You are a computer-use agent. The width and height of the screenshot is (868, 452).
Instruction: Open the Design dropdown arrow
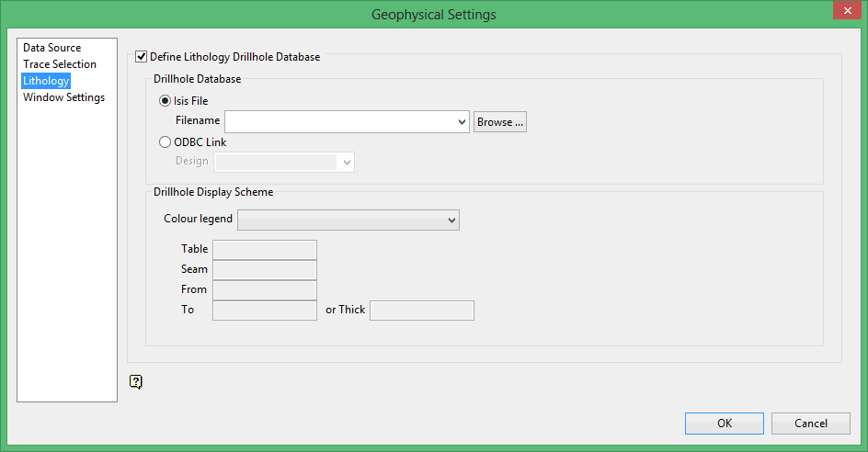pyautogui.click(x=347, y=162)
